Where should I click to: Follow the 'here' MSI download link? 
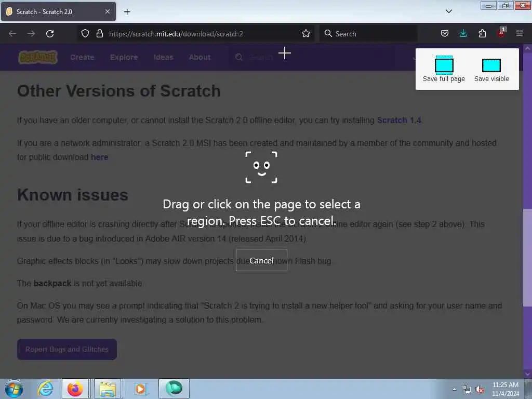[99, 157]
